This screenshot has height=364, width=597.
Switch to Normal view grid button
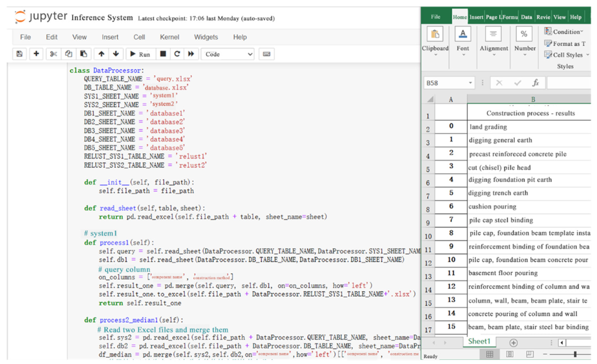[490, 354]
